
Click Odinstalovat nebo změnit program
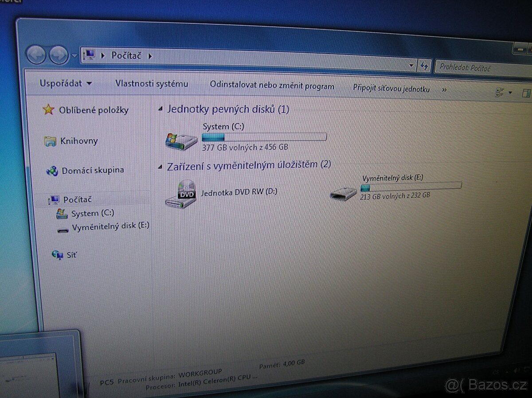tap(272, 86)
